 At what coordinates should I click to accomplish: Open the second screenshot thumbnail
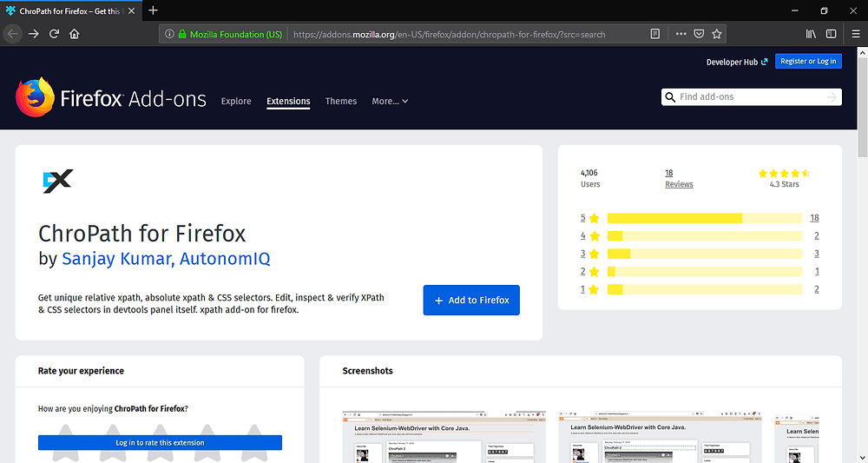(660, 437)
